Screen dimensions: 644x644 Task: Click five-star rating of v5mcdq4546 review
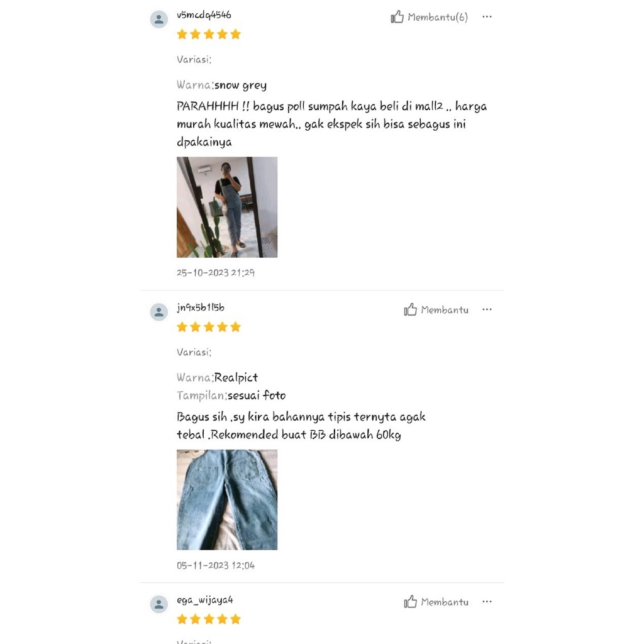point(209,34)
